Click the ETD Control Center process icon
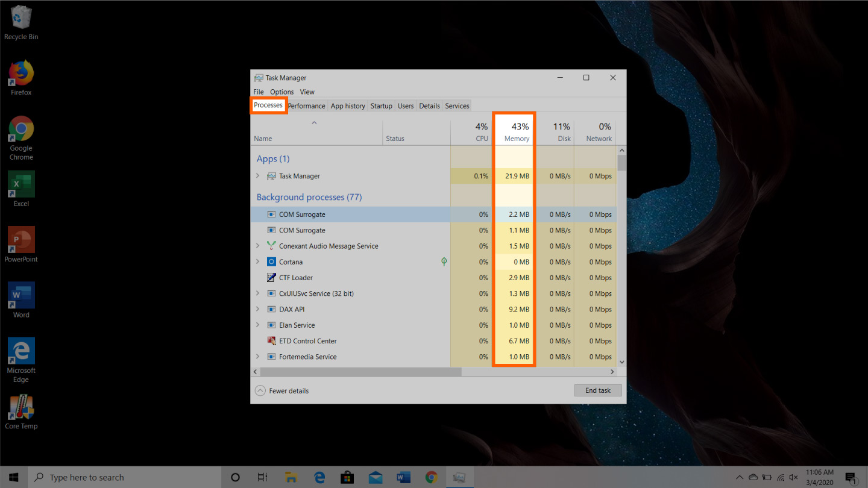 coord(271,340)
